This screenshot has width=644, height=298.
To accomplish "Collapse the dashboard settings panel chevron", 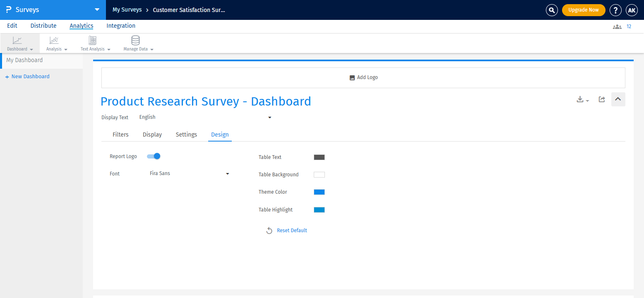I will tap(618, 99).
